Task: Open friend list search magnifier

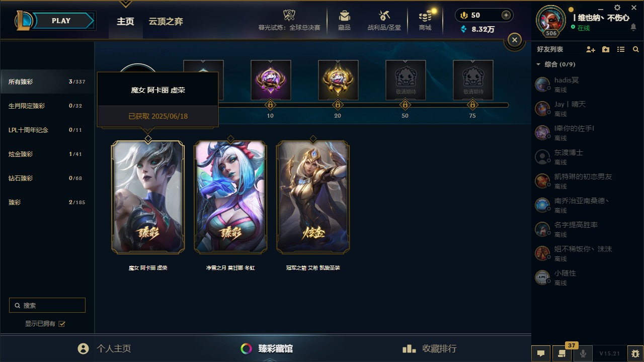Action: click(636, 49)
